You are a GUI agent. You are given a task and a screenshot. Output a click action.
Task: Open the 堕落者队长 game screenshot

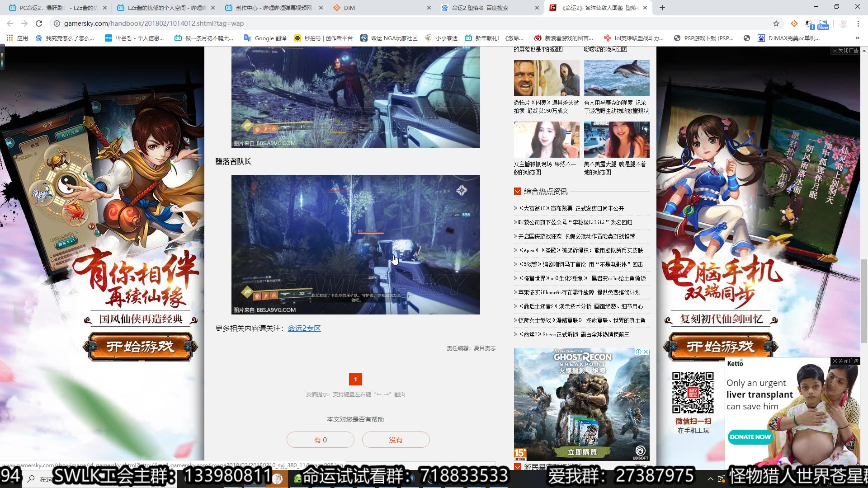coord(356,244)
